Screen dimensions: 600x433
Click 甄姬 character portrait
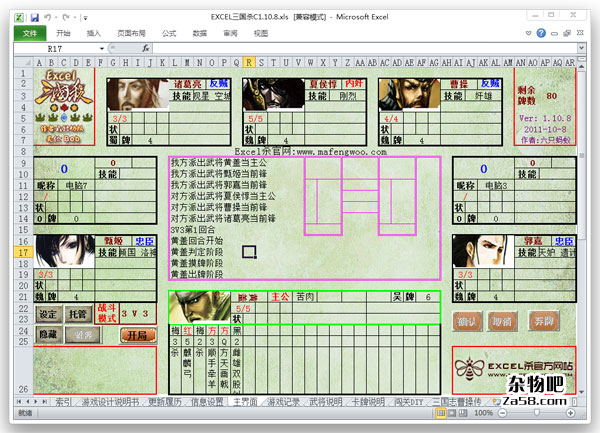point(65,251)
